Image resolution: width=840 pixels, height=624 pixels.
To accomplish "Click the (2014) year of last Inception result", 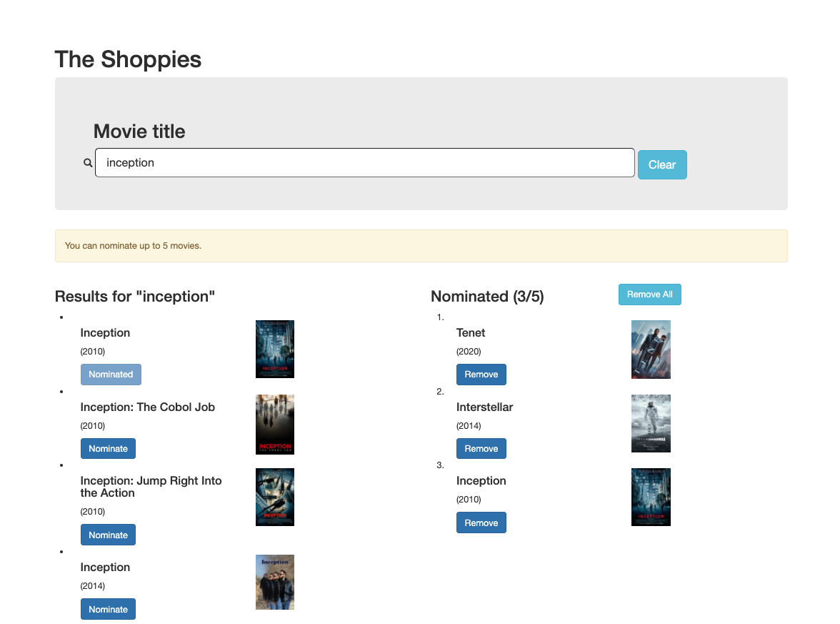I will (x=93, y=586).
